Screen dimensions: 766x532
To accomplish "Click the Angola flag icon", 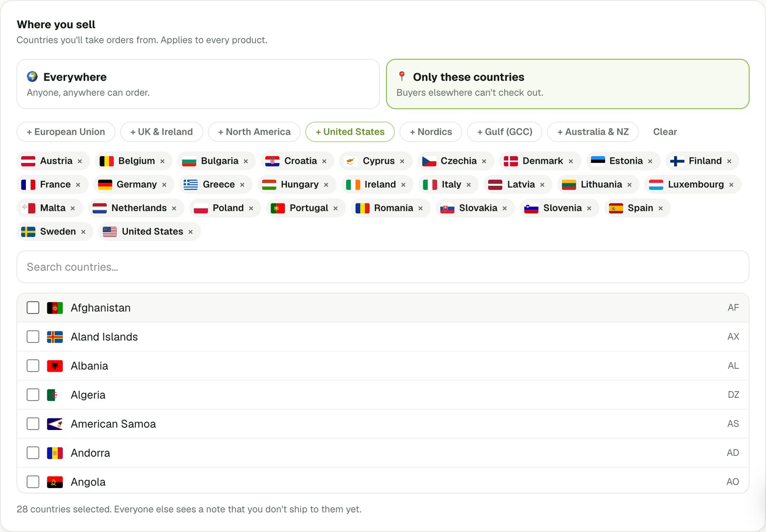I will coord(55,482).
